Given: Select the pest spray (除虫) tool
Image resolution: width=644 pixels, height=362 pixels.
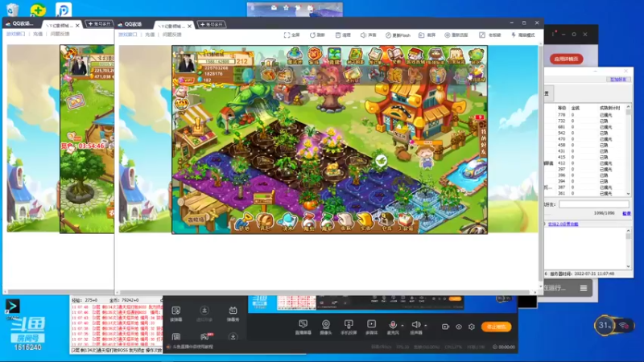Looking at the screenshot, I should point(308,222).
